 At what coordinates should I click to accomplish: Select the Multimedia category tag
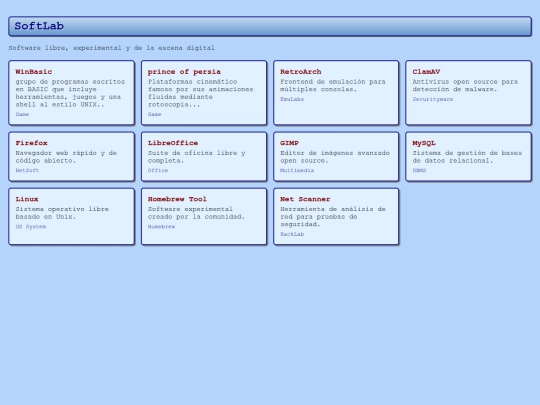point(297,170)
